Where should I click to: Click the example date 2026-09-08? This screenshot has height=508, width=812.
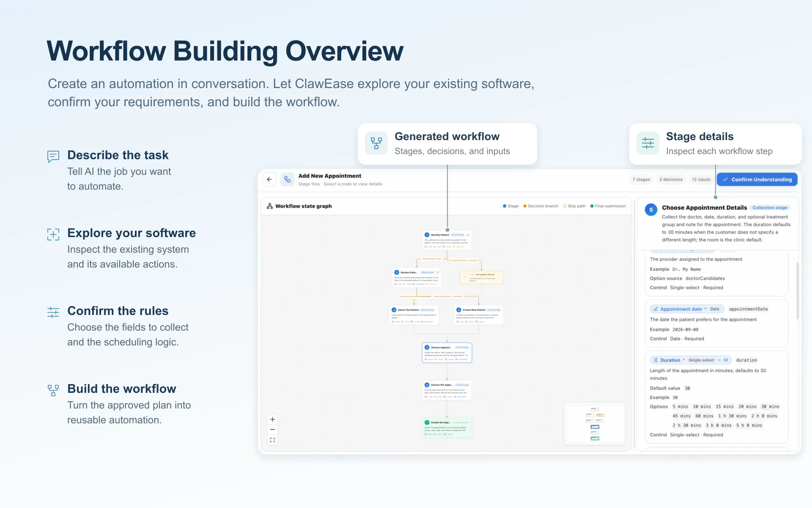tap(685, 330)
